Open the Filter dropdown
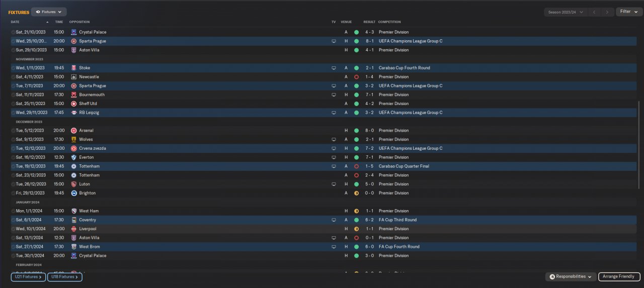The height and width of the screenshot is (288, 644). tap(628, 12)
